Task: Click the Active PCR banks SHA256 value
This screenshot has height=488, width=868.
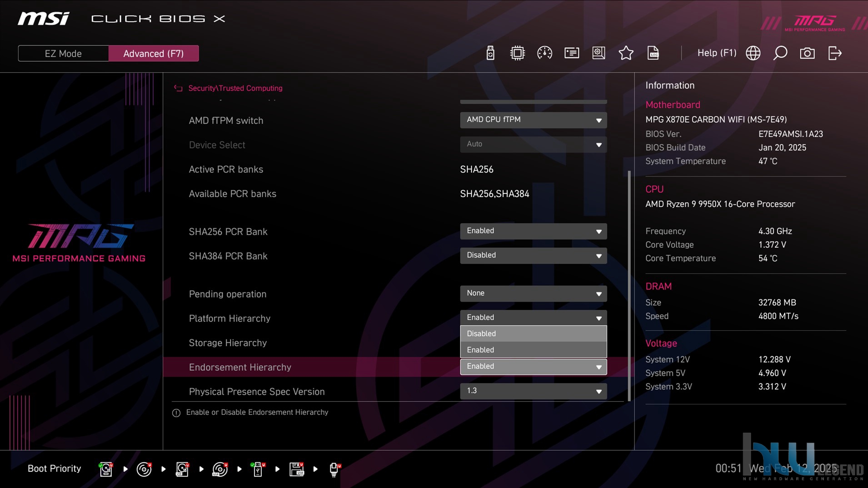Action: pyautogui.click(x=476, y=169)
